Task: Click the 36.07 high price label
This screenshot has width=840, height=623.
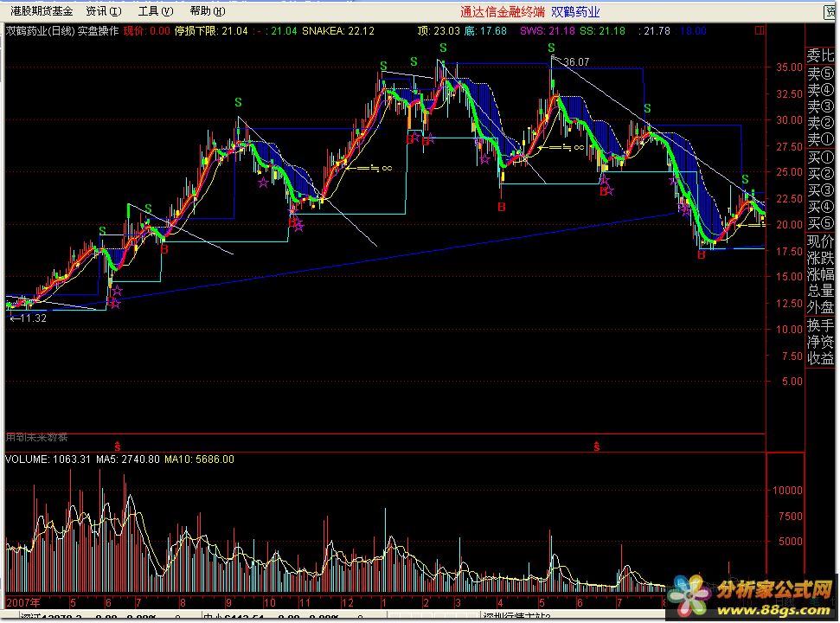Action: tap(576, 62)
